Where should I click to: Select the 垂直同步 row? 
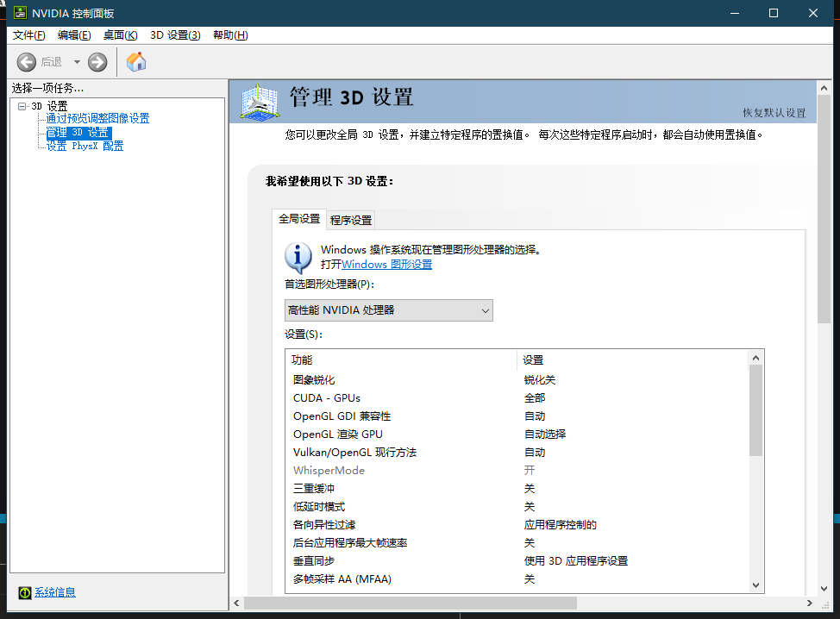click(517, 561)
